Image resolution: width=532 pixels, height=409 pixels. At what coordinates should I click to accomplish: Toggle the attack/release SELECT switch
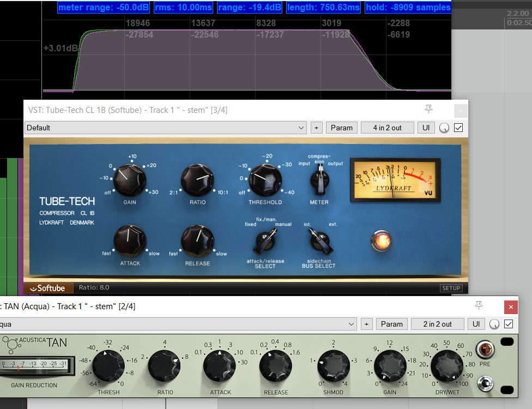tap(265, 242)
